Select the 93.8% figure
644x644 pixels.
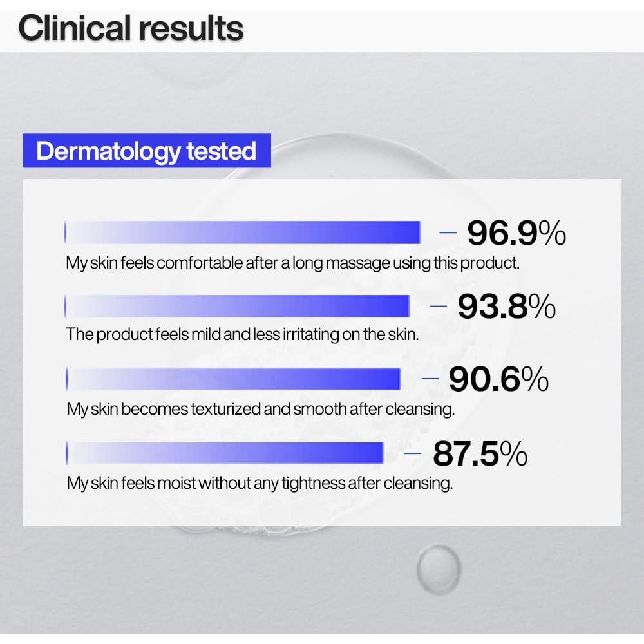click(506, 307)
